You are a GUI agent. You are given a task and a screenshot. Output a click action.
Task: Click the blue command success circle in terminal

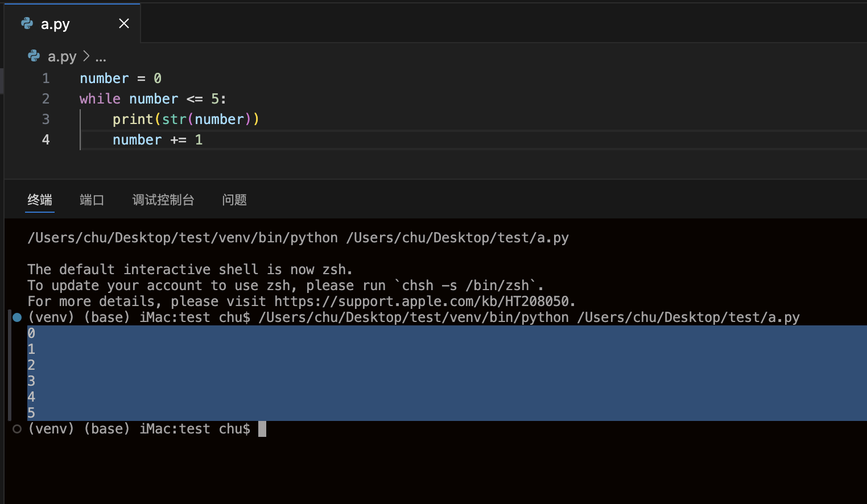[17, 317]
